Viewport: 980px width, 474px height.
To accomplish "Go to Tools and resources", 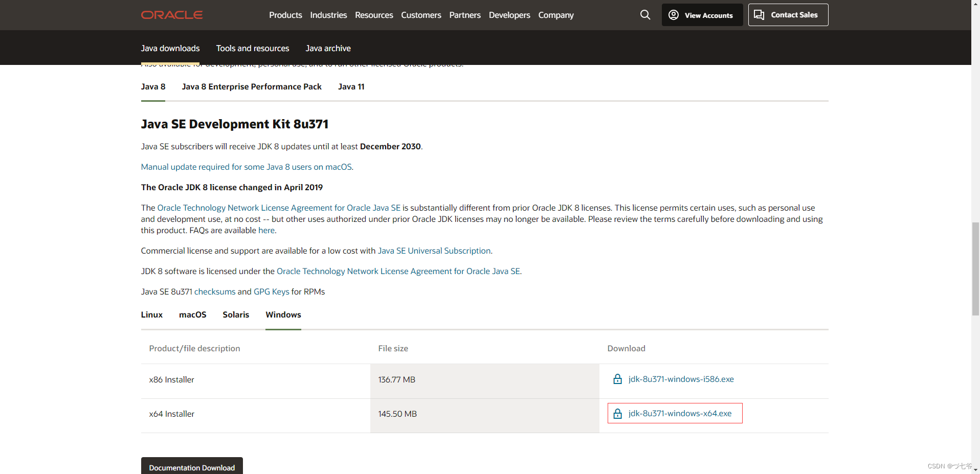I will click(253, 48).
